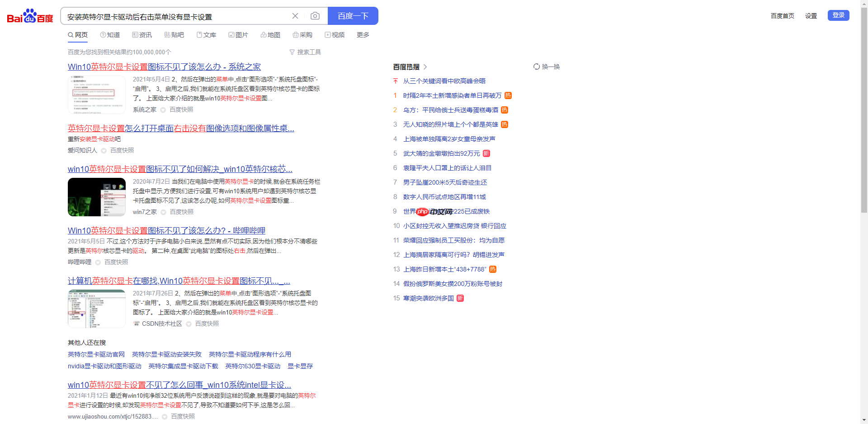Click related search 英特尔显卡驱动官网
Image resolution: width=868 pixels, height=424 pixels.
[96, 354]
